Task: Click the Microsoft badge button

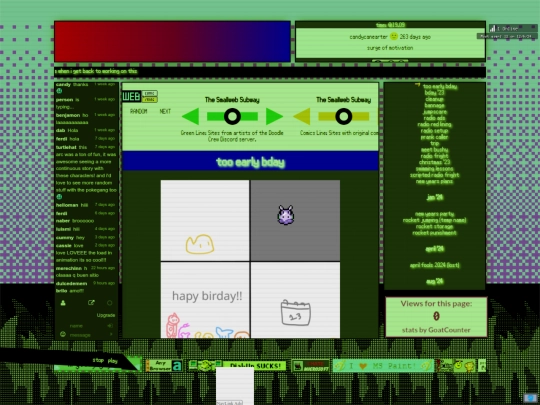Action: [x=311, y=365]
